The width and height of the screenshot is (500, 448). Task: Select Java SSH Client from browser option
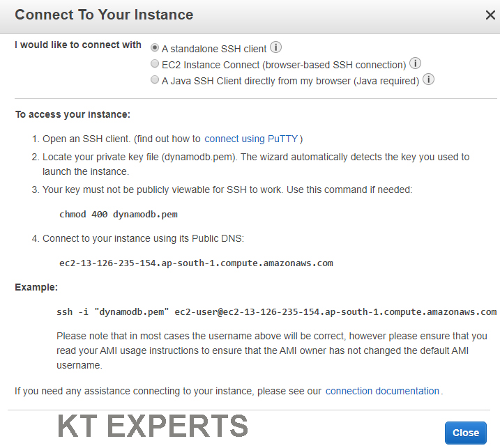155,79
